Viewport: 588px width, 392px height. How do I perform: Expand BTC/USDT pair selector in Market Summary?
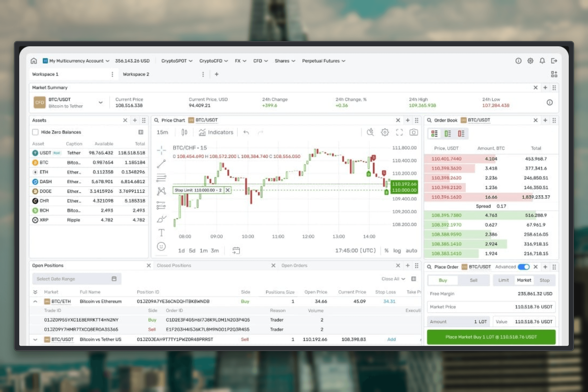(x=101, y=102)
